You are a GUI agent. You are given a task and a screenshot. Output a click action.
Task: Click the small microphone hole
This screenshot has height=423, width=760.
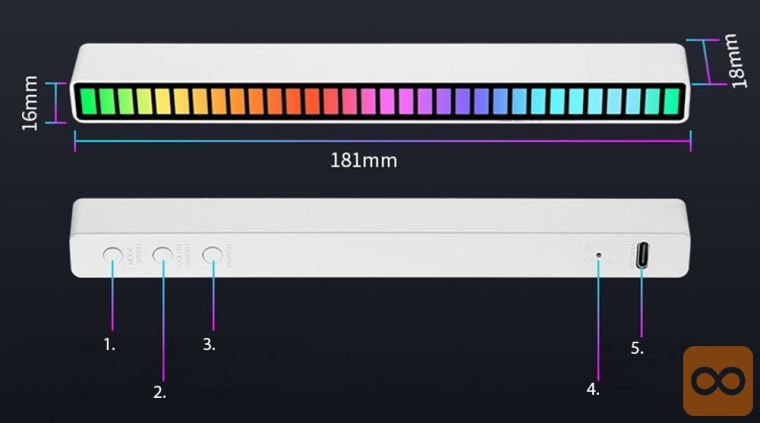pos(598,255)
